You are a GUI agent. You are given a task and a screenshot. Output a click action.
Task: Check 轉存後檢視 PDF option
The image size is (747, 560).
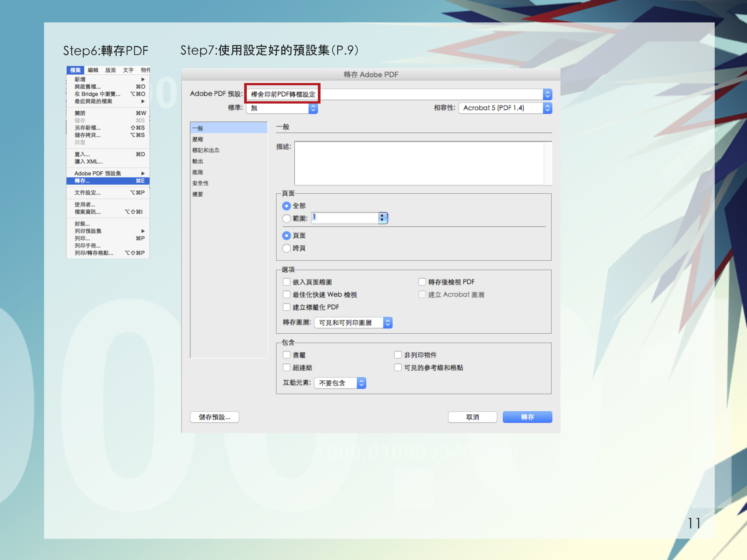tap(422, 282)
